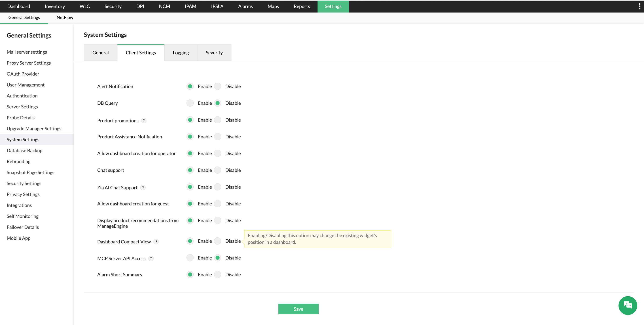Open Security in top navigation
The height and width of the screenshot is (325, 644).
point(113,6)
